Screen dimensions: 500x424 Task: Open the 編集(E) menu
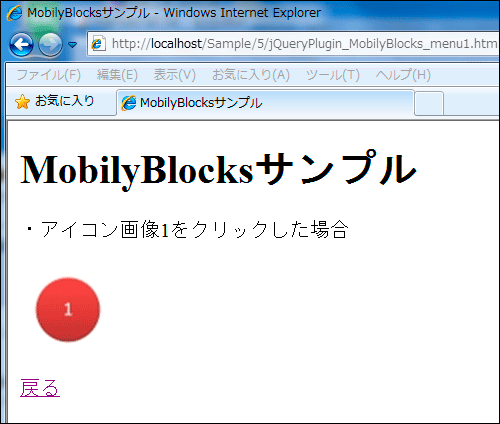pyautogui.click(x=117, y=75)
